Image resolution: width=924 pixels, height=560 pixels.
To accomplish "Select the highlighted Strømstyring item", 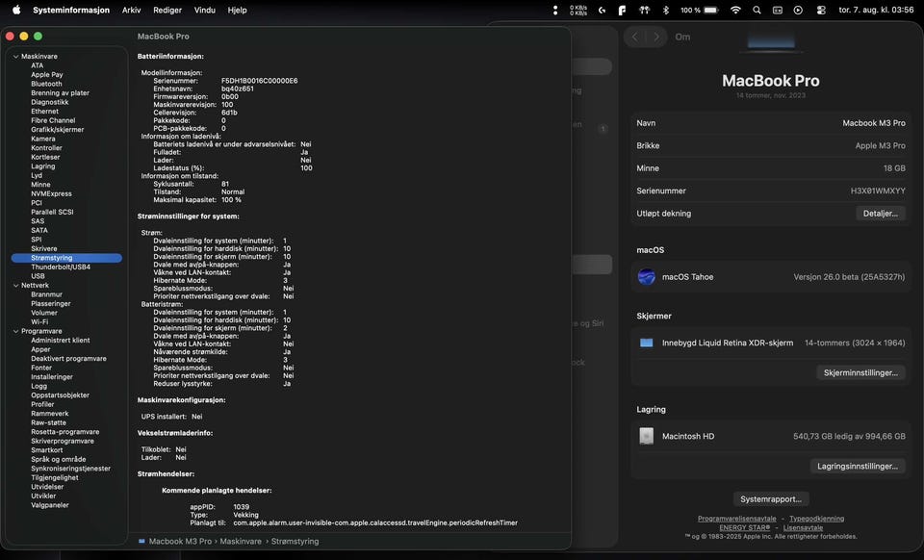I will 66,258.
